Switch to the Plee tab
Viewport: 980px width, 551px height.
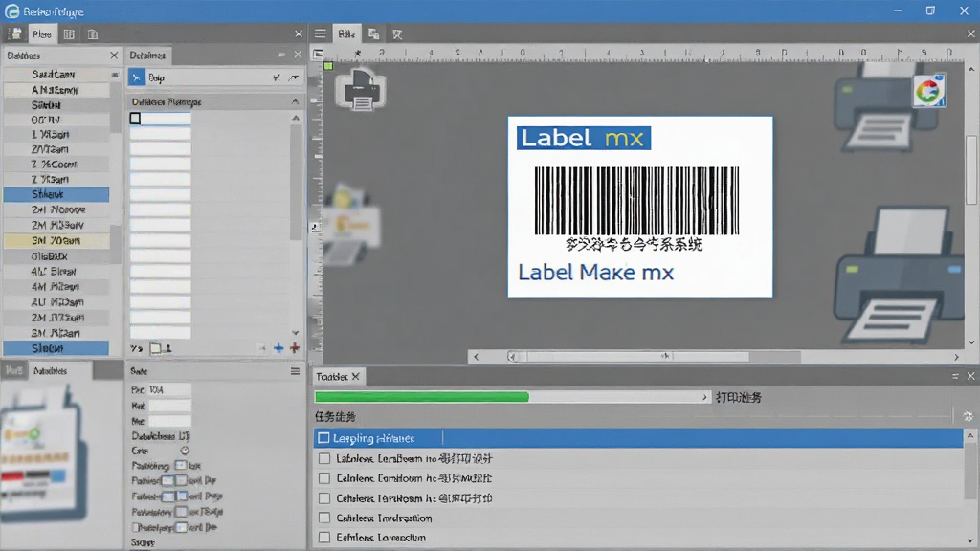(42, 33)
